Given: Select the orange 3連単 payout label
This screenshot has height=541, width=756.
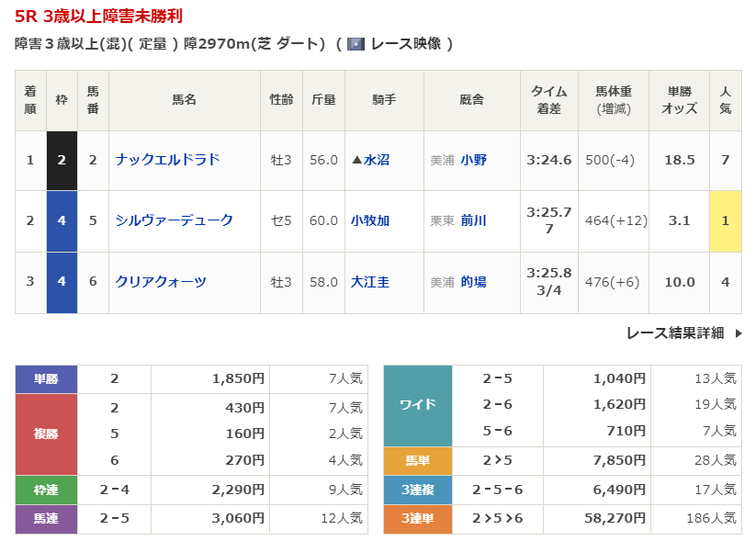Looking at the screenshot, I should click(x=417, y=519).
